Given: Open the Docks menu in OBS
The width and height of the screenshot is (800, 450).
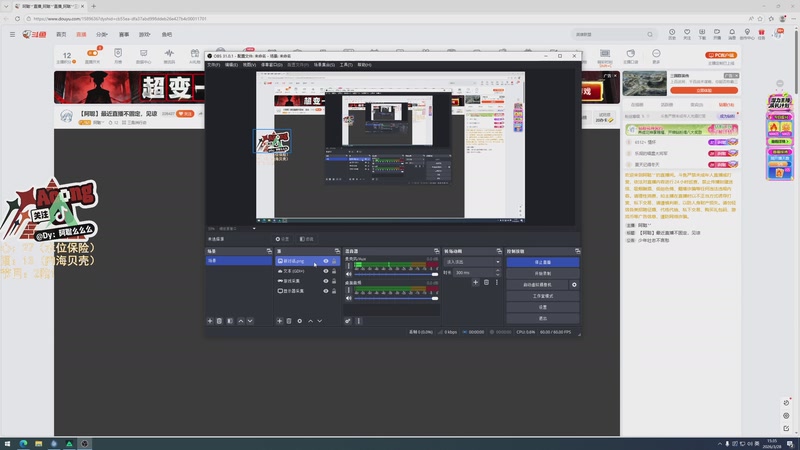Looking at the screenshot, I should pyautogui.click(x=272, y=65).
